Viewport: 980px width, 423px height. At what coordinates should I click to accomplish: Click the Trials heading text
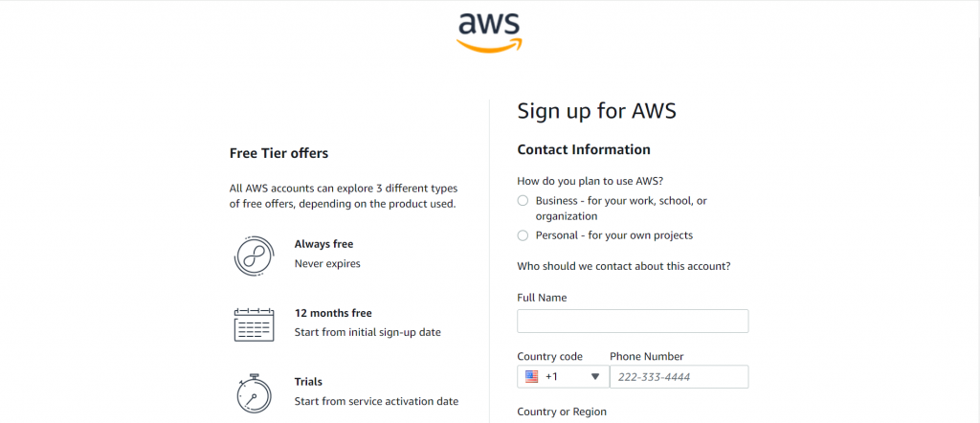tap(308, 382)
